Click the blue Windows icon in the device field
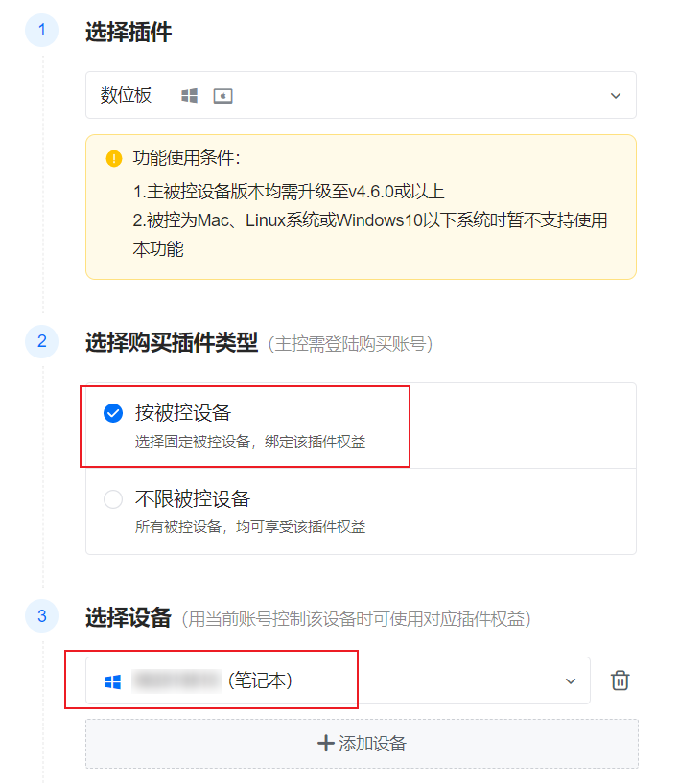 click(113, 681)
